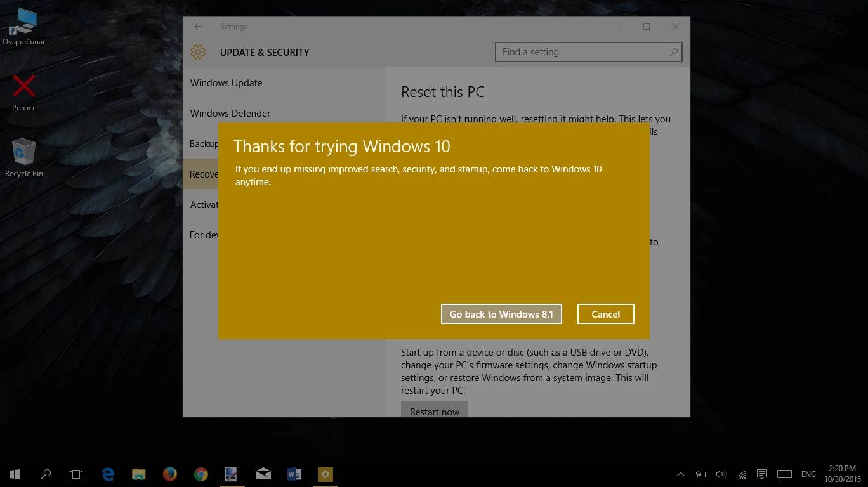This screenshot has height=487, width=868.
Task: Launch Google Chrome from taskbar
Action: tap(201, 474)
